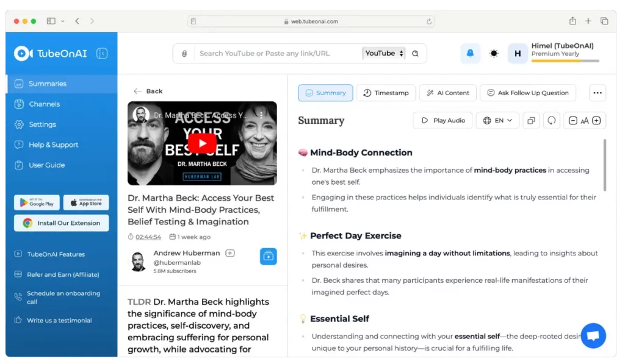Click the 1 week ago date
Viewport: 625px width, 364px height.
pyautogui.click(x=190, y=237)
